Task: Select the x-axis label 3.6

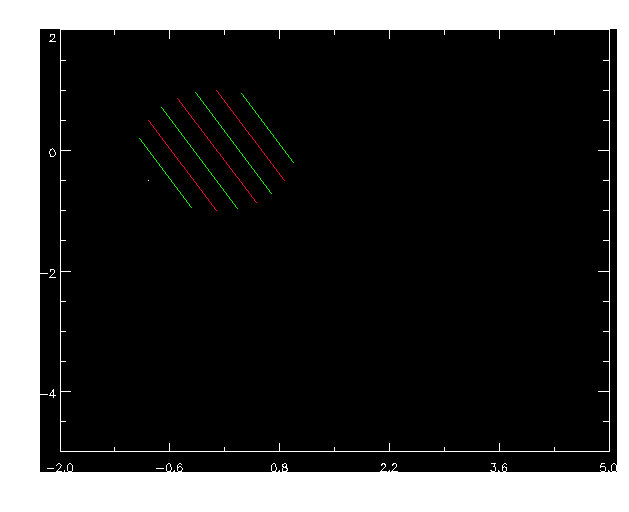Action: pos(499,467)
